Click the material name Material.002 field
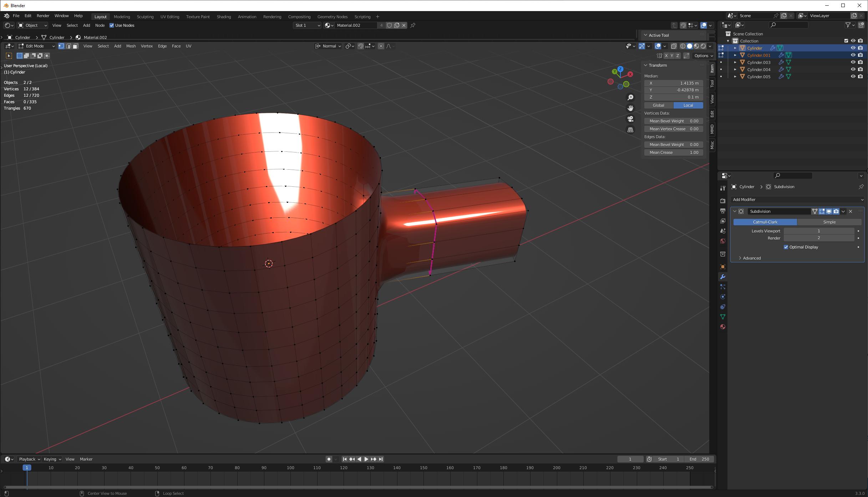The image size is (868, 497). tap(356, 25)
